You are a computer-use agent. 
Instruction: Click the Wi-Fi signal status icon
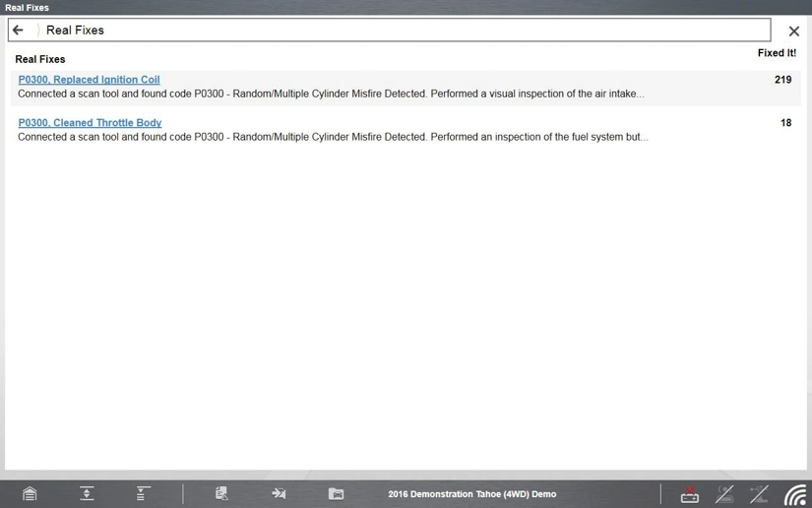[795, 494]
